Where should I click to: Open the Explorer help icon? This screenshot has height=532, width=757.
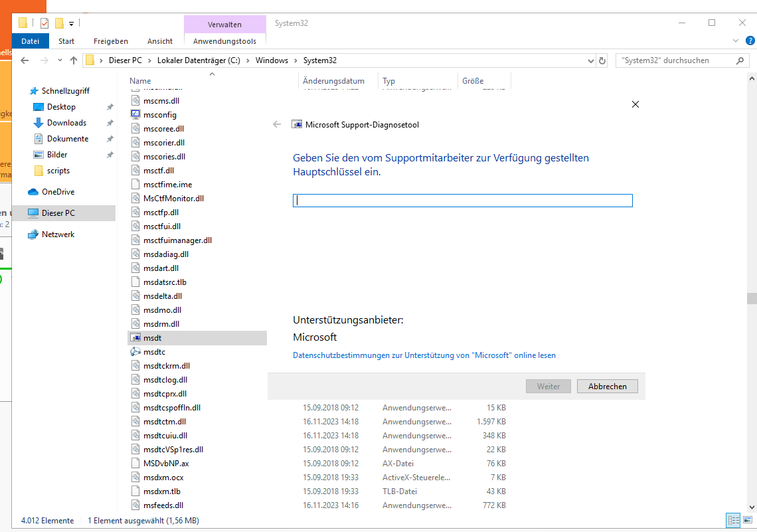[750, 41]
